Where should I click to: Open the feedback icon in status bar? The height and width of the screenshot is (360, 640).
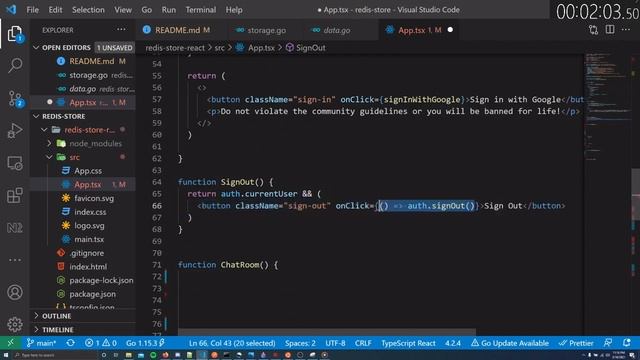coord(608,343)
